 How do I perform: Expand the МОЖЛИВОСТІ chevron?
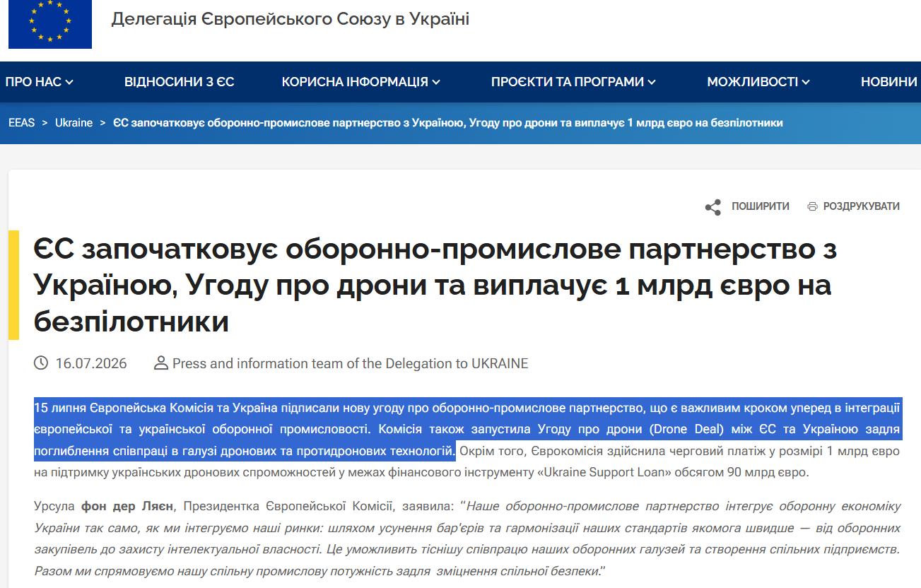coord(806,82)
